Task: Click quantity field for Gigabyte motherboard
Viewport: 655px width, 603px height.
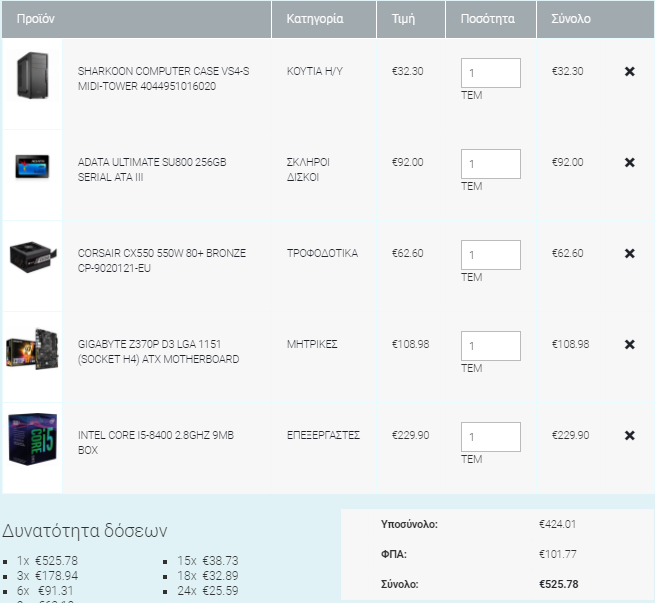Action: [491, 346]
